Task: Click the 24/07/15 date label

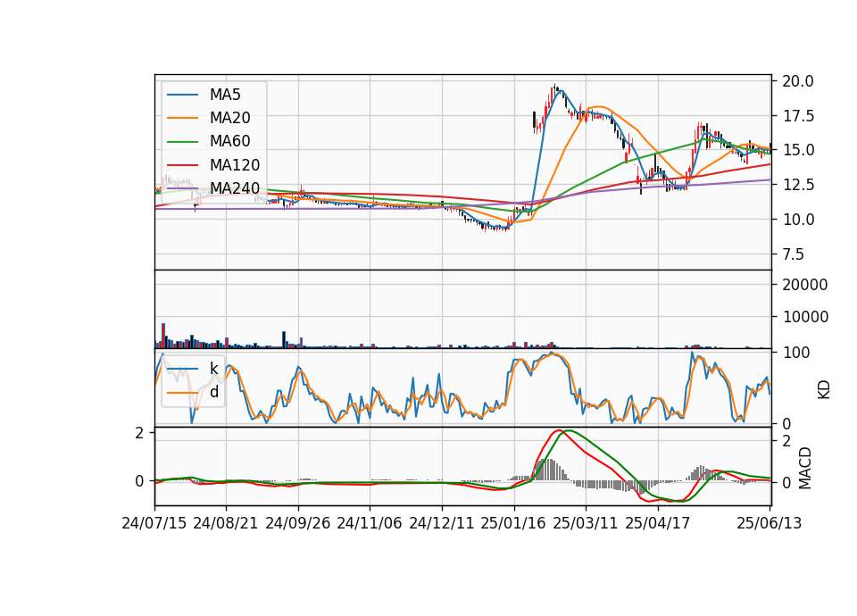Action: point(154,523)
